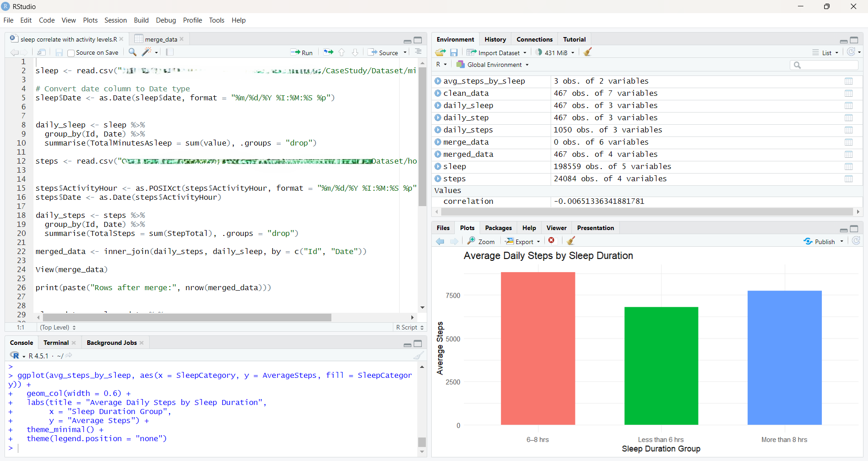Open the Tutorial tab
Image resolution: width=868 pixels, height=461 pixels.
click(574, 39)
